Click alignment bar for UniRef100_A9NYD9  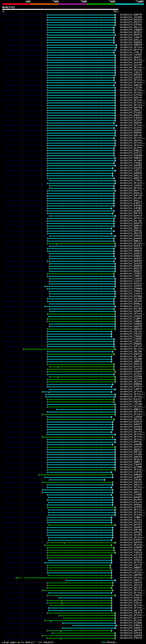tap(82, 45)
